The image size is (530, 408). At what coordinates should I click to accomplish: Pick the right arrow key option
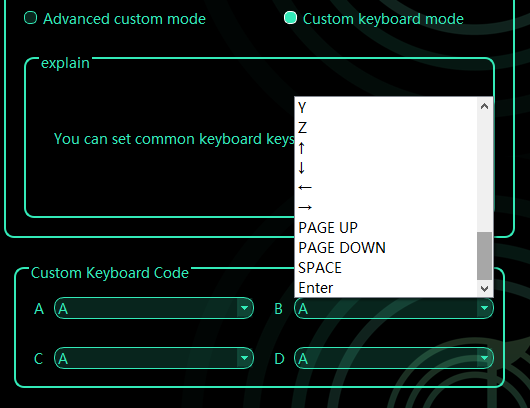click(x=386, y=208)
